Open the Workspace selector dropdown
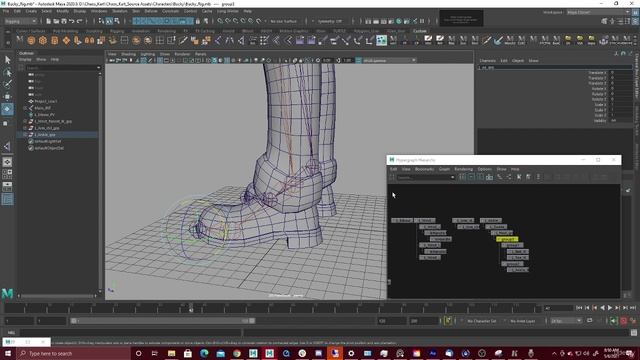 tap(598, 12)
